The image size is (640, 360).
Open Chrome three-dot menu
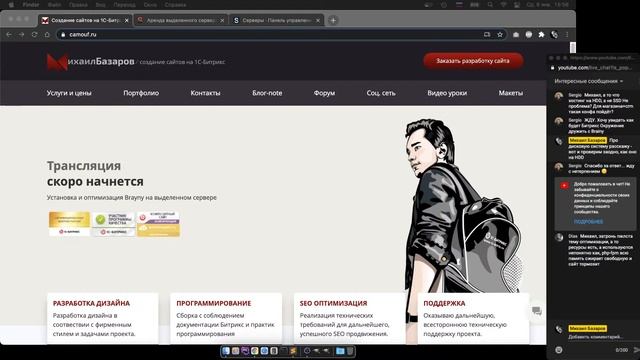click(567, 35)
